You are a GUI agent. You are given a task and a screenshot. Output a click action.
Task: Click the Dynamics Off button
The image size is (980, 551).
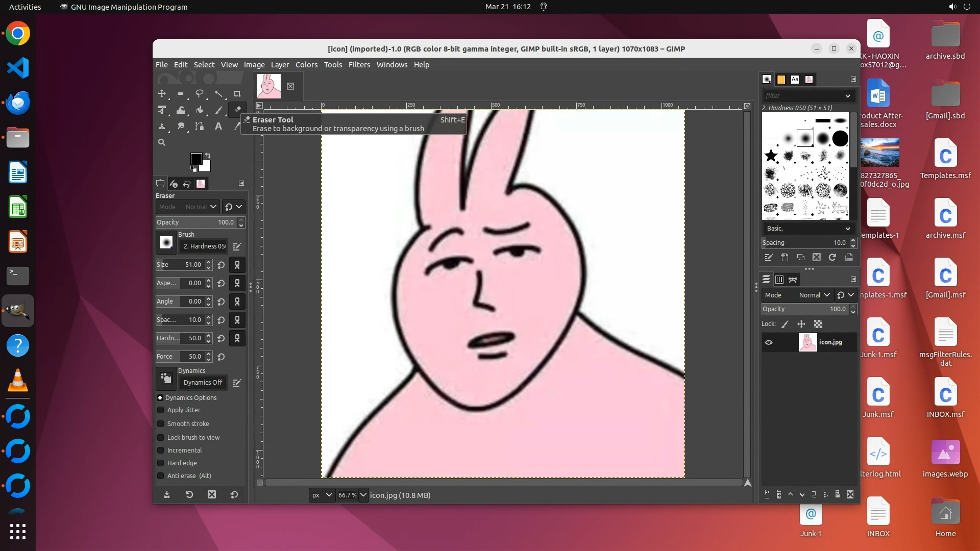click(203, 382)
